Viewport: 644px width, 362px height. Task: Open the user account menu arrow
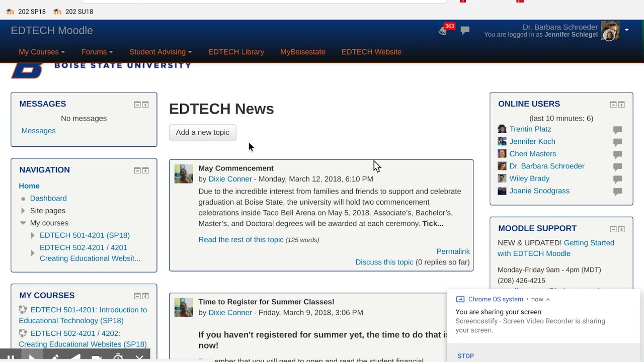[x=626, y=30]
